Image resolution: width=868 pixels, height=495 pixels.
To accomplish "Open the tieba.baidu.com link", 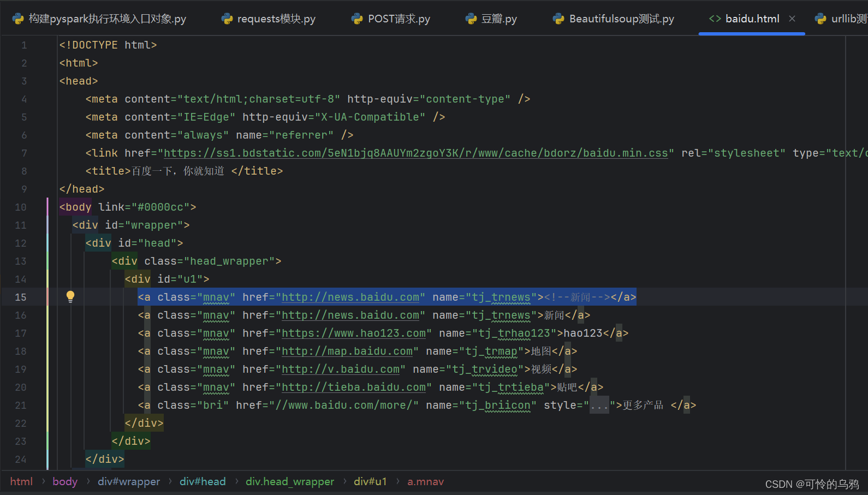I will 354,387.
